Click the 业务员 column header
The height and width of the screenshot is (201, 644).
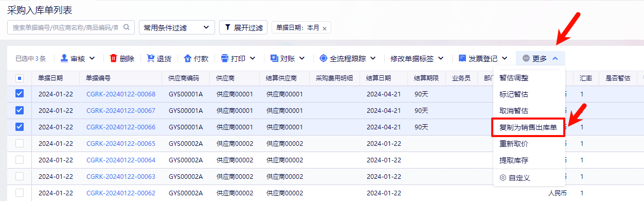pyautogui.click(x=461, y=78)
